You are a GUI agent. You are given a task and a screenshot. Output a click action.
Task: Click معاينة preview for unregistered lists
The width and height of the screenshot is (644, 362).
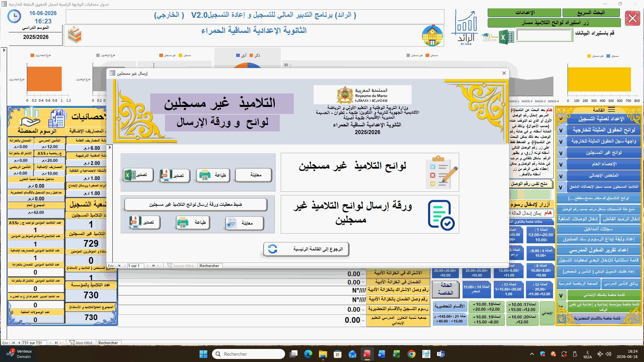[x=254, y=175]
